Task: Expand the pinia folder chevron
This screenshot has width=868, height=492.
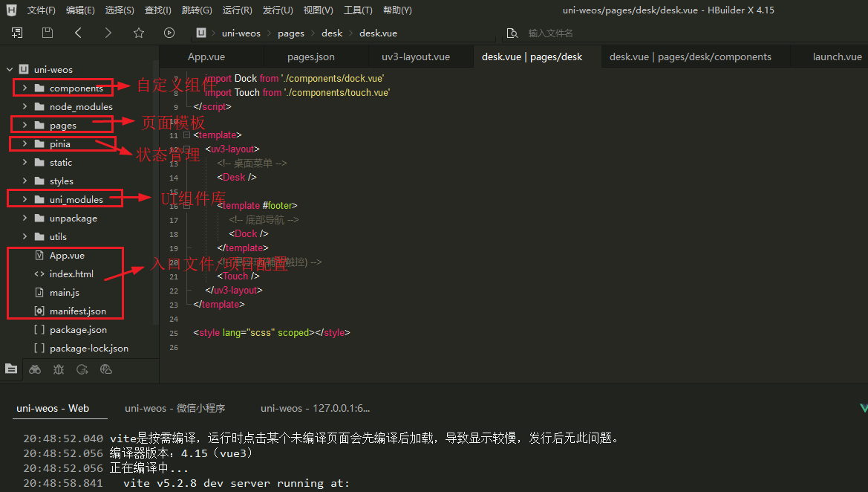Action: pyautogui.click(x=25, y=143)
